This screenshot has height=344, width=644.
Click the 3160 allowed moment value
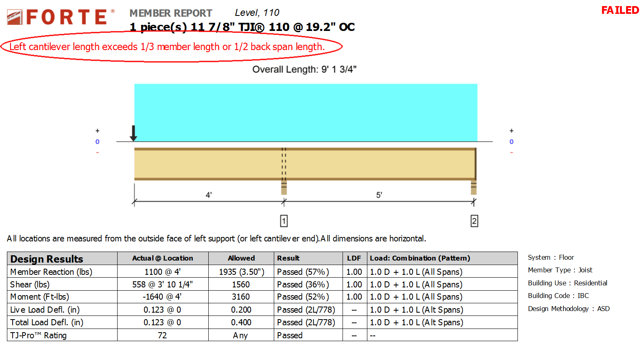241,297
